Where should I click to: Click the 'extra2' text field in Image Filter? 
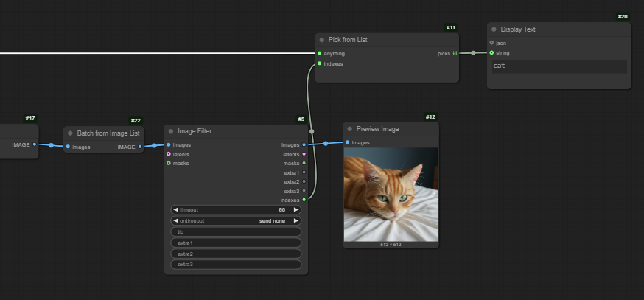pyautogui.click(x=236, y=254)
